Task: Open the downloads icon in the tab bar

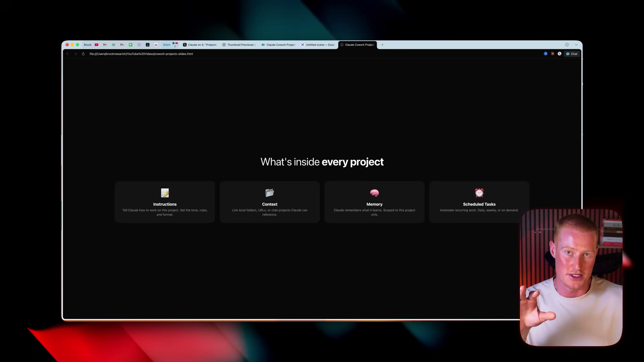Action: [x=567, y=45]
